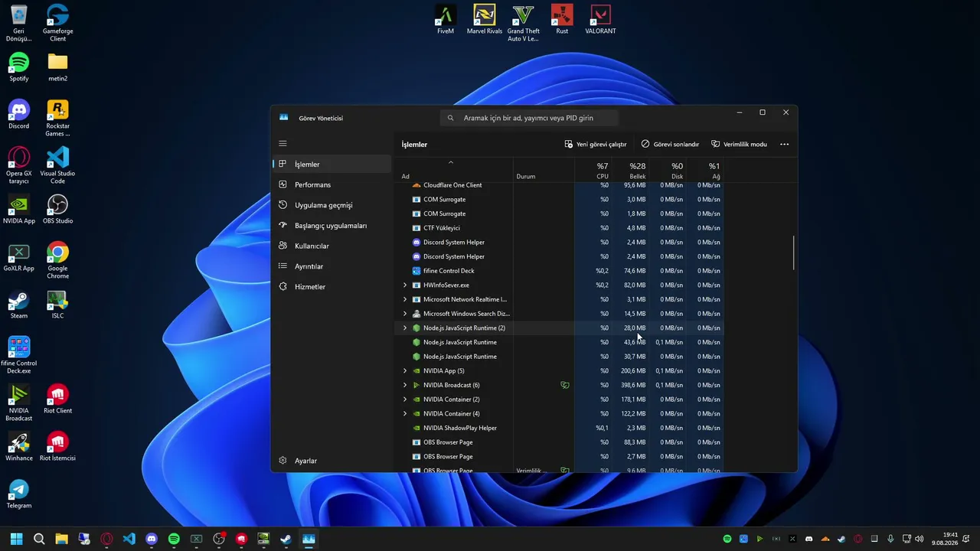Select the VALORANT desktop shortcut
Viewport: 980px width, 551px height.
click(x=600, y=20)
